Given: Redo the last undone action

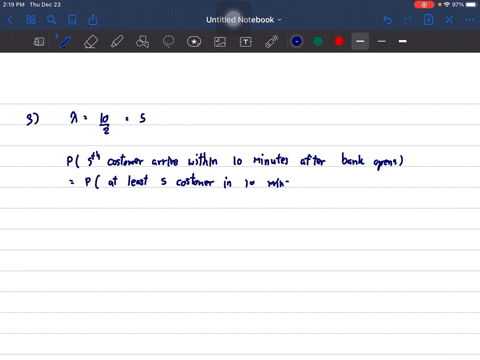Looking at the screenshot, I should 408,20.
